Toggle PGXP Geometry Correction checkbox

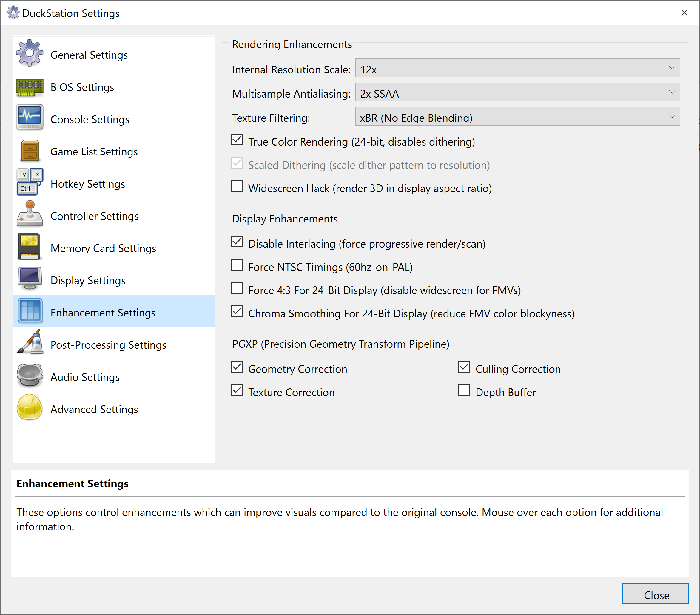(x=237, y=367)
